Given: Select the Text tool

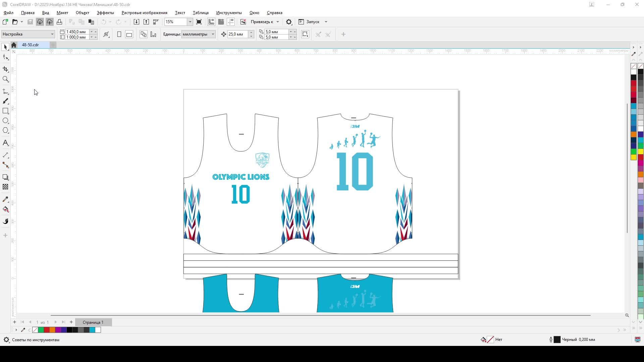Looking at the screenshot, I should coord(5,143).
